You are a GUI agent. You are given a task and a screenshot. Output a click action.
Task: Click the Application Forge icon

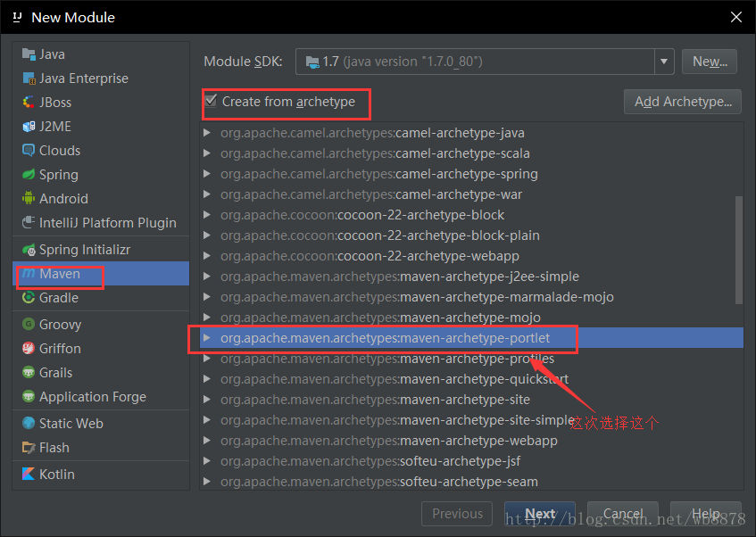pyautogui.click(x=29, y=396)
